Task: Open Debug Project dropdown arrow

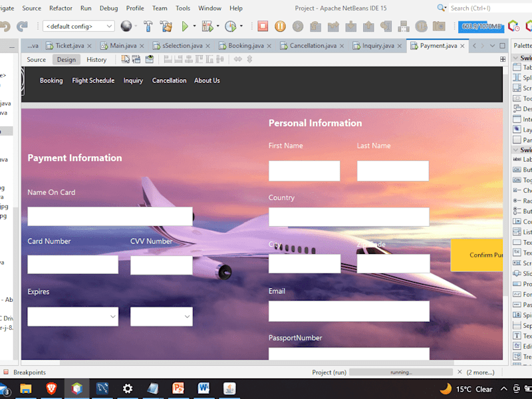Action: [x=218, y=26]
